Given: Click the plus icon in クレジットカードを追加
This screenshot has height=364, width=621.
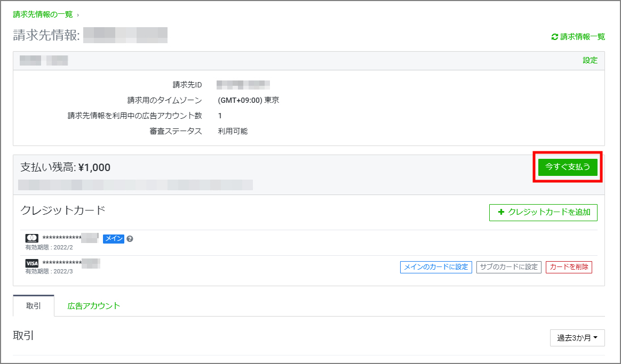Looking at the screenshot, I should pos(500,212).
